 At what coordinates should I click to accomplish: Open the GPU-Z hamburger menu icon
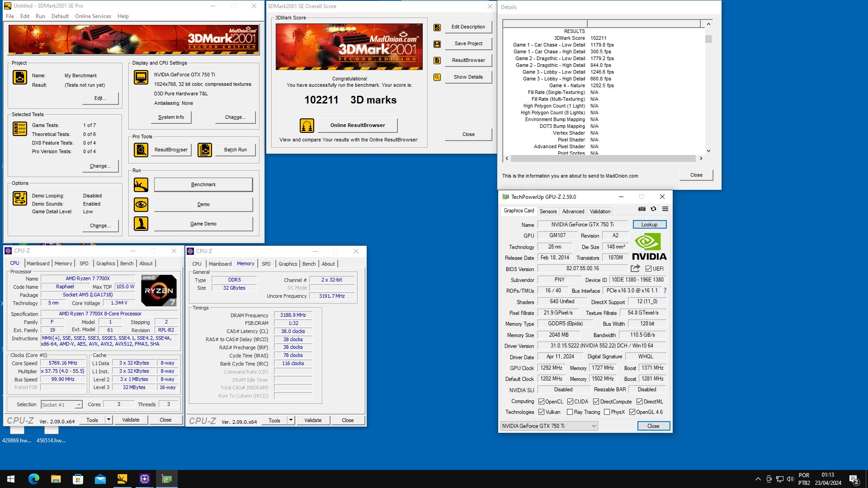point(665,209)
